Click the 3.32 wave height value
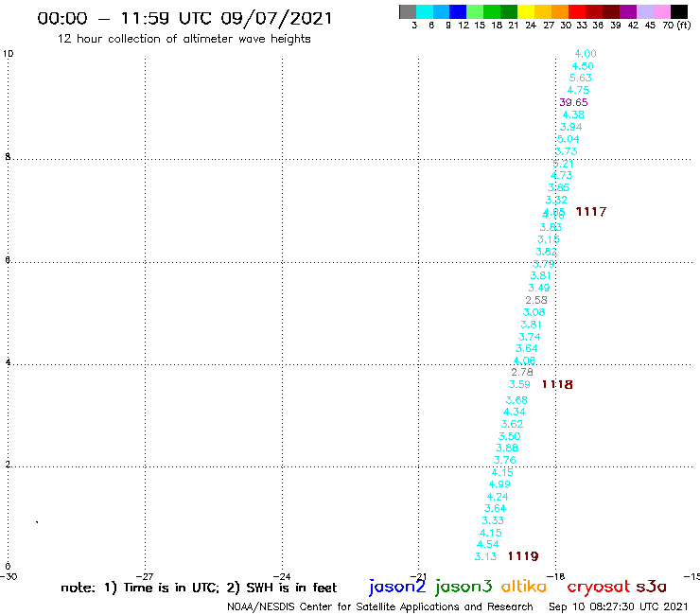 tap(556, 200)
